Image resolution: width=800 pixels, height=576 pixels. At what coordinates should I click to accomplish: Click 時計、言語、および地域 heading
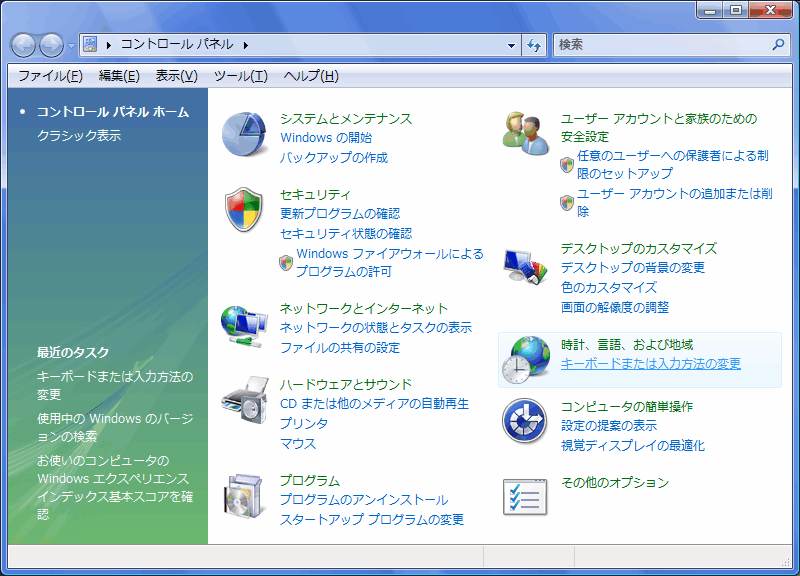point(627,345)
